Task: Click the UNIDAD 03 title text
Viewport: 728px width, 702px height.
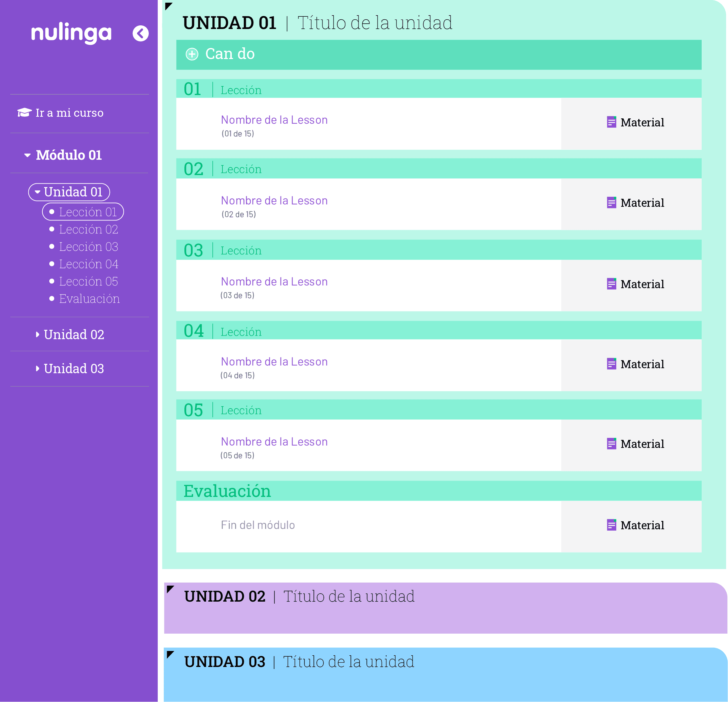Action: click(299, 662)
